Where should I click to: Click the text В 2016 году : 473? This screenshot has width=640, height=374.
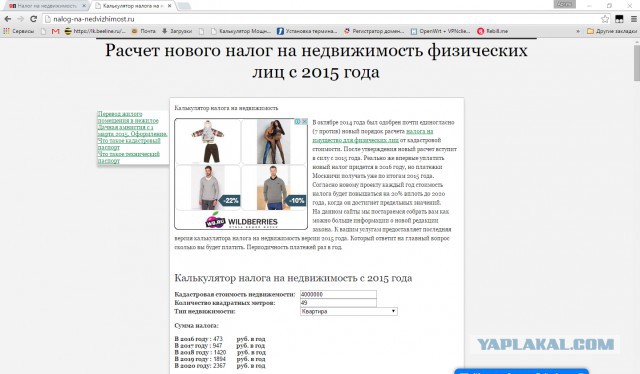click(x=199, y=339)
